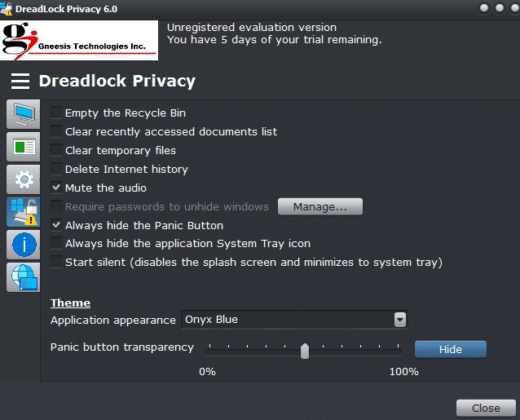Open the monitor icon sidebar section
520x420 pixels.
22,115
